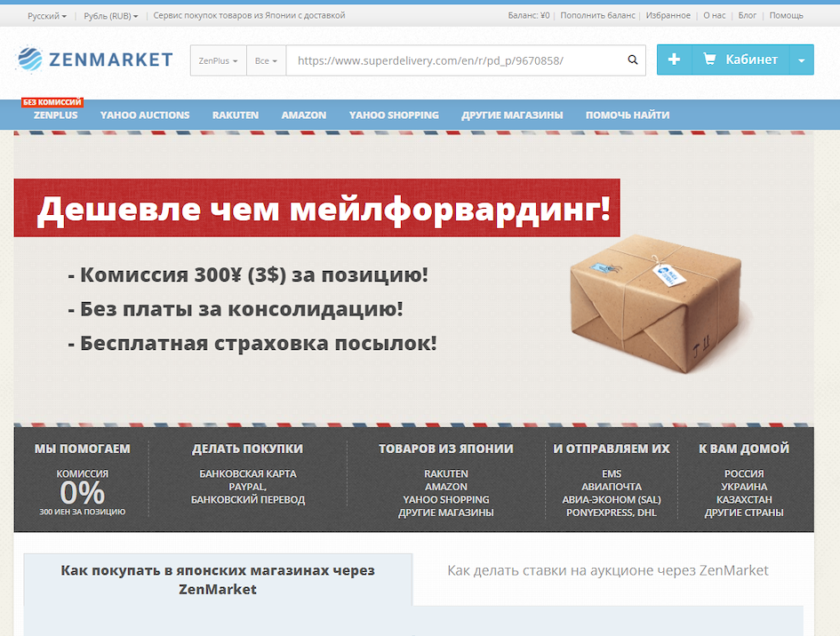Open the Избранное link
This screenshot has height=636, width=840.
click(x=668, y=15)
